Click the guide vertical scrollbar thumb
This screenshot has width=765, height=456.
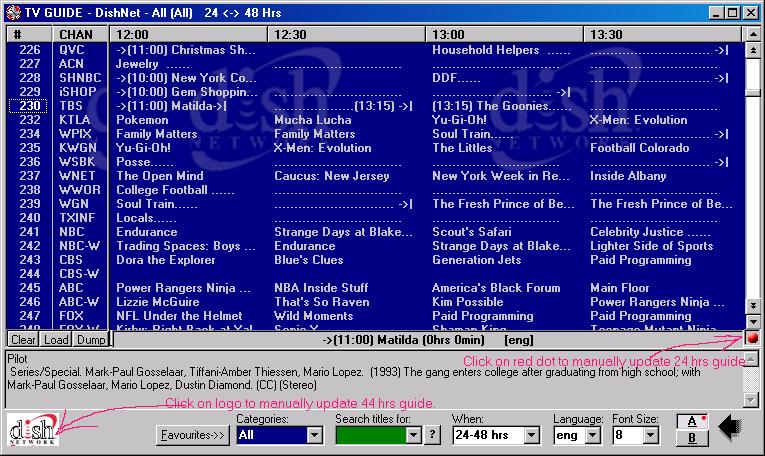pyautogui.click(x=753, y=93)
